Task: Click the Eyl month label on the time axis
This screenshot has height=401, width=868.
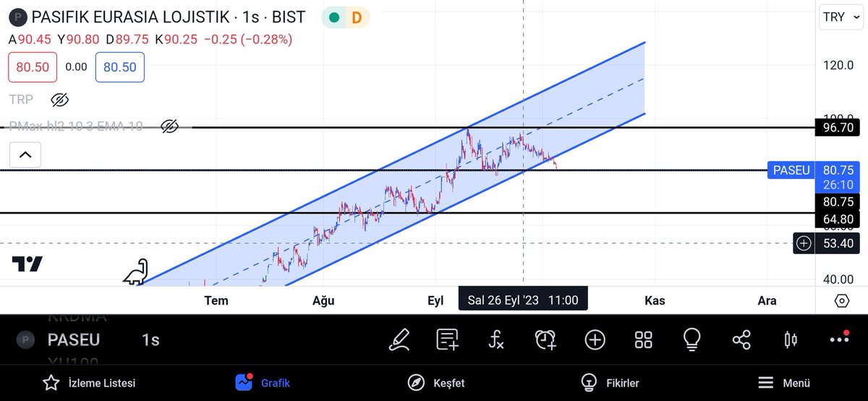Action: pos(435,300)
